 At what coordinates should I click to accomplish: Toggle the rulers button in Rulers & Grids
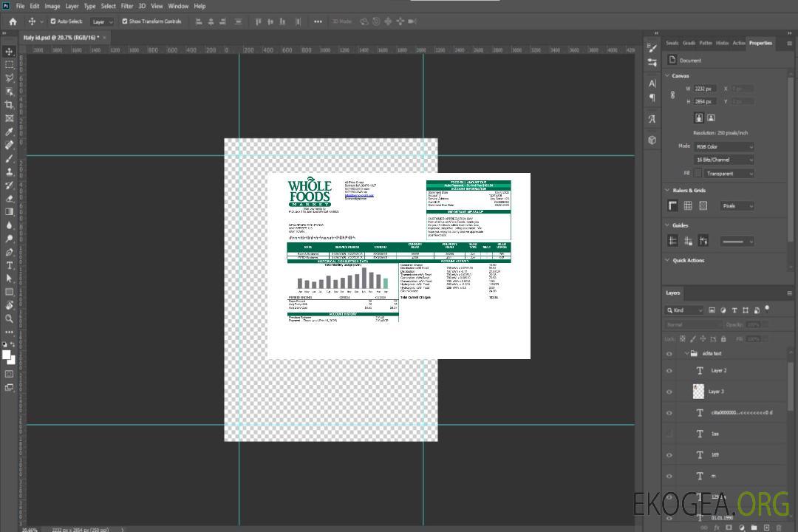pos(672,205)
